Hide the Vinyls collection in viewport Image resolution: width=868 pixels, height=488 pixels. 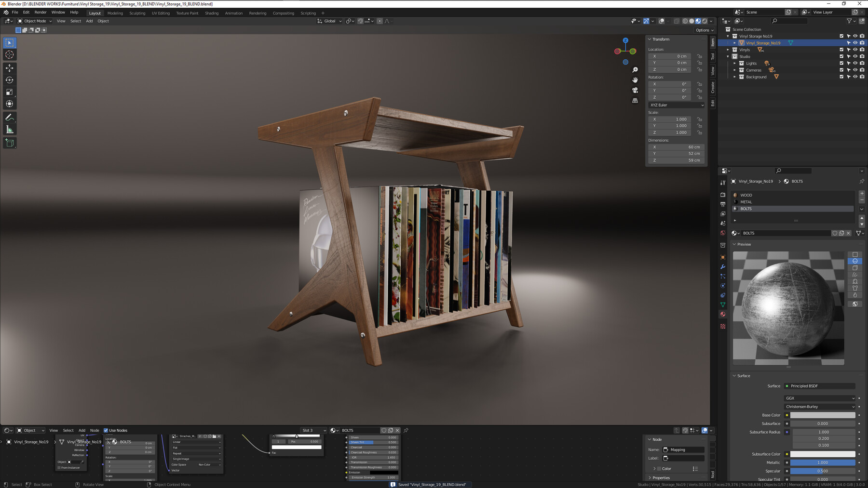(x=855, y=50)
